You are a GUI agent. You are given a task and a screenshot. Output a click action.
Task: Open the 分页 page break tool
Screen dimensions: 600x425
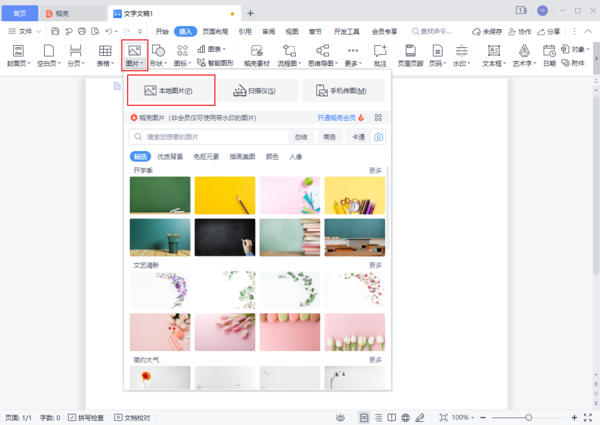(76, 55)
